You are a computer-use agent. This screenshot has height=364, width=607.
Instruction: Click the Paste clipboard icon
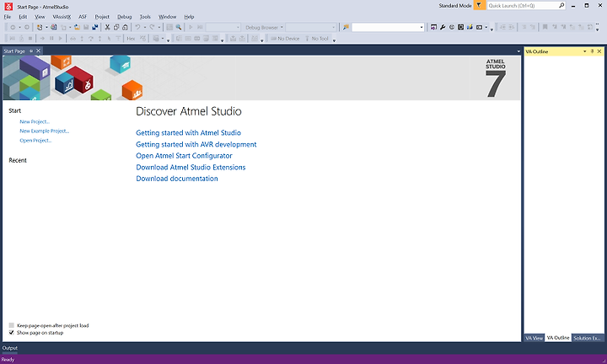click(125, 28)
